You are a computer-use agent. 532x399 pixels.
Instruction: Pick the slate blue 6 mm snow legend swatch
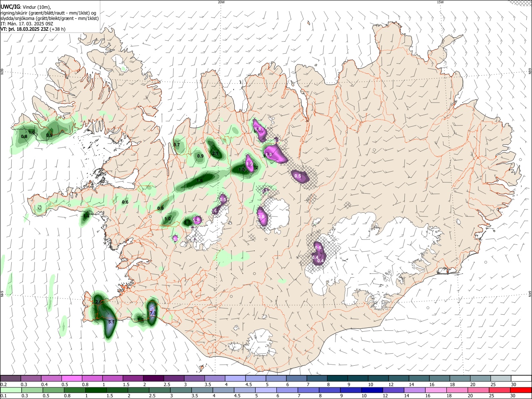297,379
